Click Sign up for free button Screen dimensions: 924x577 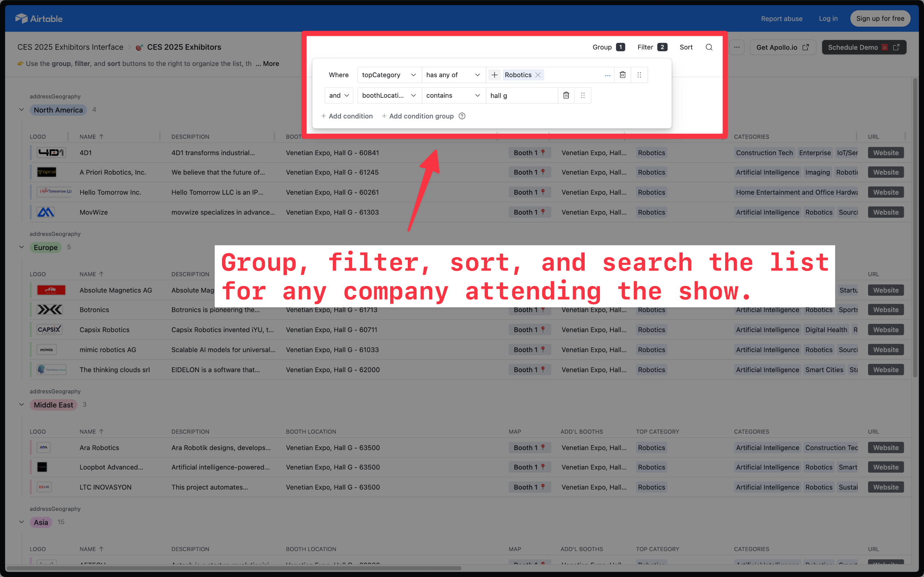880,18
